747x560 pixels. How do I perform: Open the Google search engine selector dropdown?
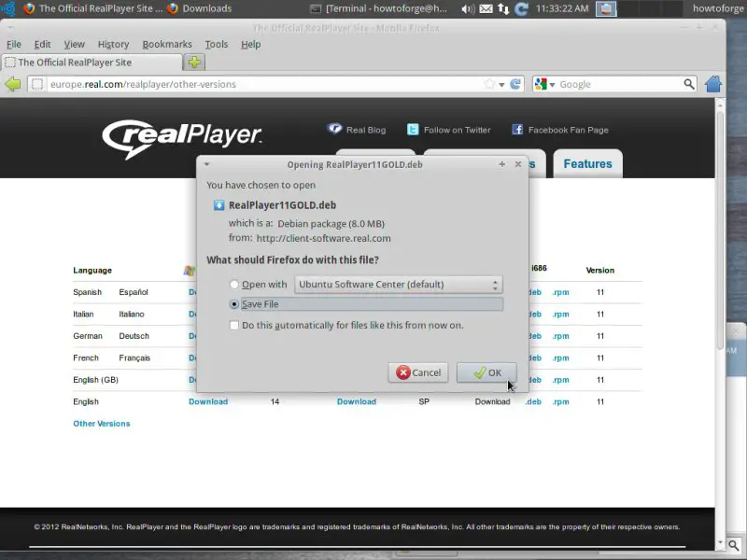click(552, 85)
